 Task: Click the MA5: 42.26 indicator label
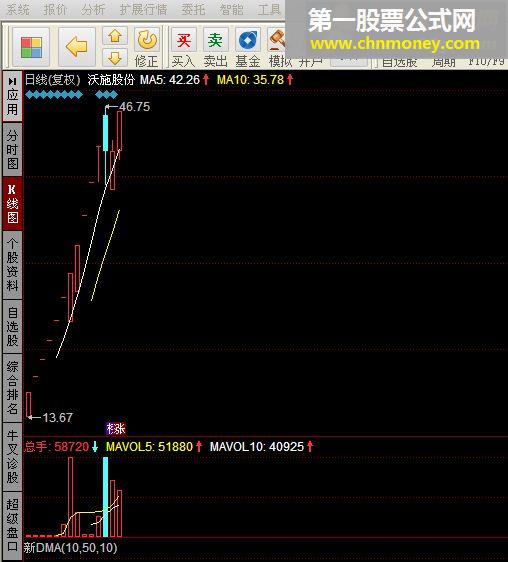pyautogui.click(x=170, y=80)
